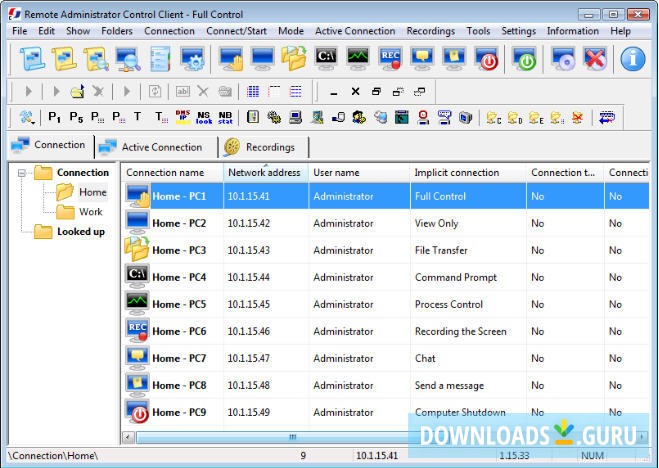The image size is (659, 468).
Task: Click the monitor with gear settings icon
Action: 192,59
